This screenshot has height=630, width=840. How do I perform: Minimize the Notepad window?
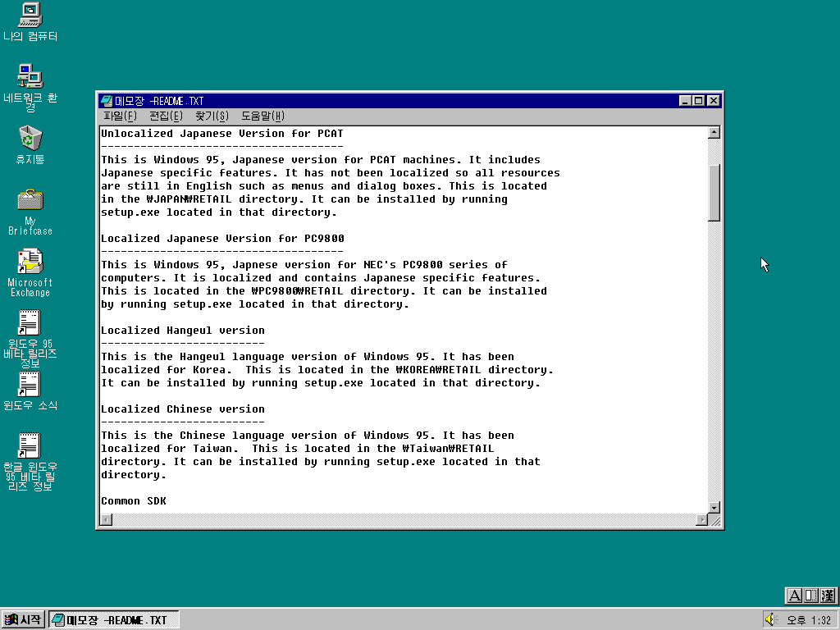[685, 101]
